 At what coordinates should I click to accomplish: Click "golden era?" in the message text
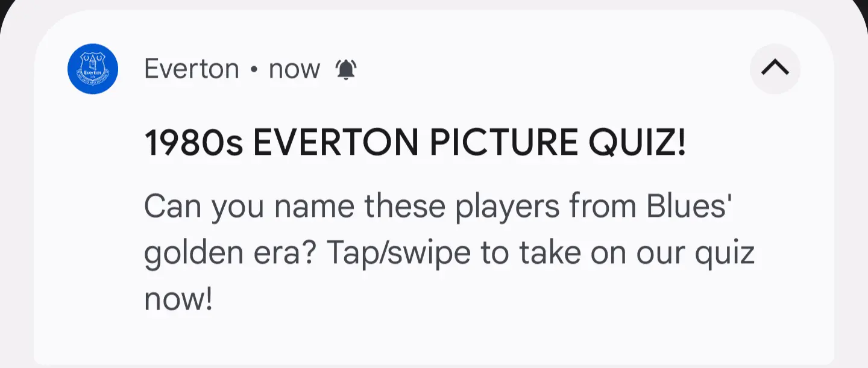point(229,253)
